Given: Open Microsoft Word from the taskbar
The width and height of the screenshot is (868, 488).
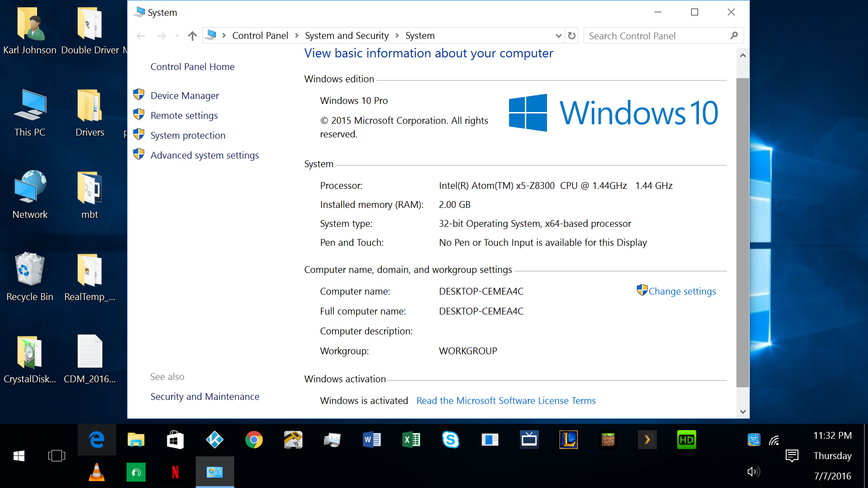Looking at the screenshot, I should (372, 440).
